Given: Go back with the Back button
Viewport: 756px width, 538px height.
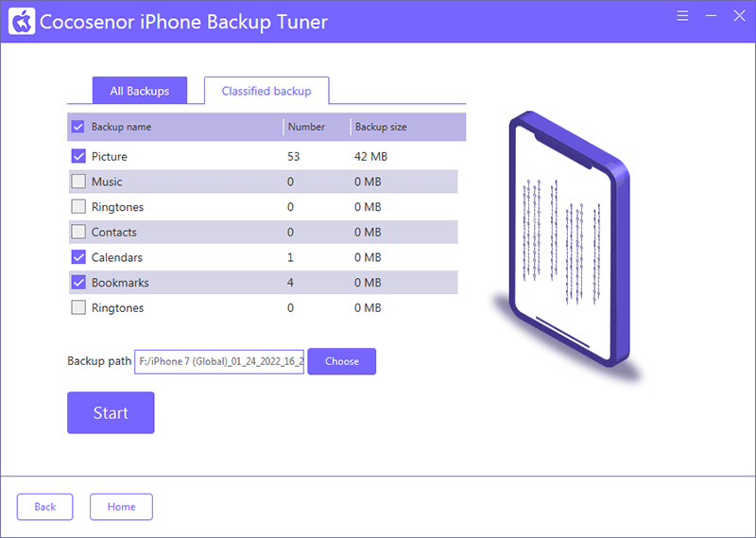Looking at the screenshot, I should [x=44, y=507].
